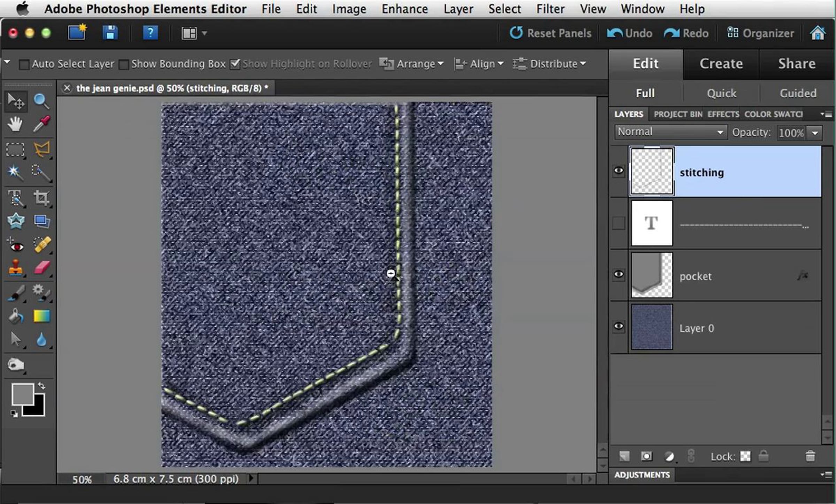Enable Auto Select Layer checkbox

pyautogui.click(x=24, y=64)
